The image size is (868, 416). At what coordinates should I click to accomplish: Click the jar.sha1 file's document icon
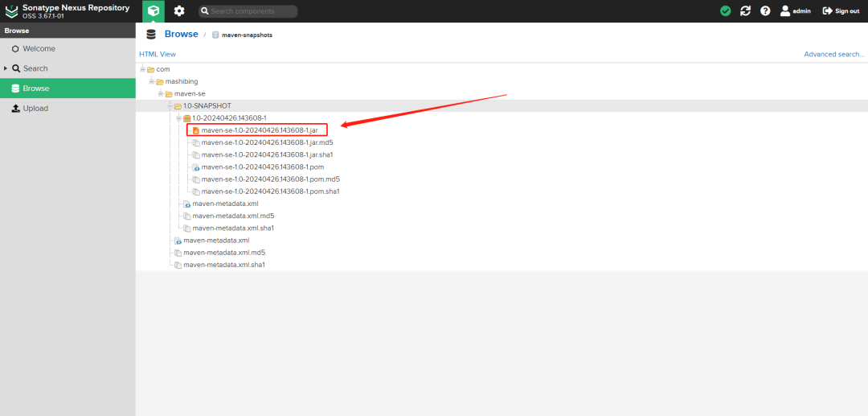tap(196, 155)
